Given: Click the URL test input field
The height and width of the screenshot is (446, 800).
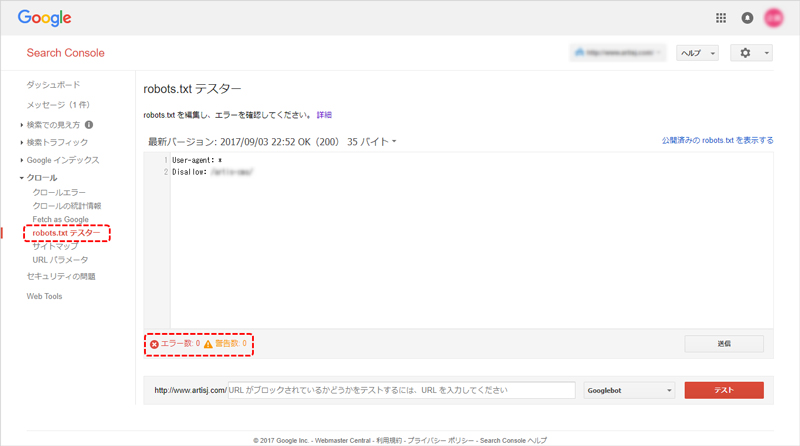Looking at the screenshot, I should 402,390.
